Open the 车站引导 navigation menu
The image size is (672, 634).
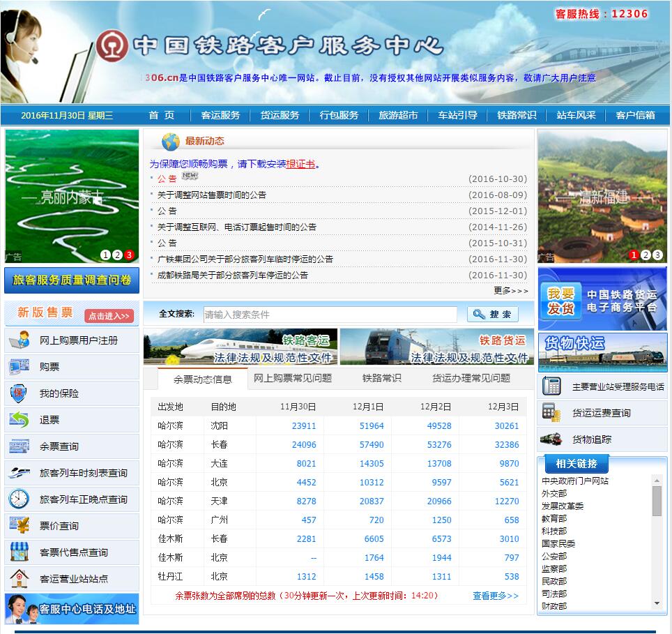click(457, 115)
